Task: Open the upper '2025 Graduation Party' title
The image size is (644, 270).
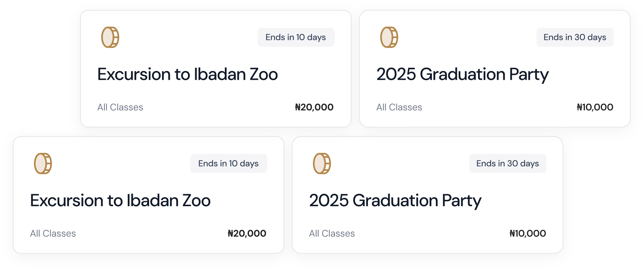Action: (462, 74)
